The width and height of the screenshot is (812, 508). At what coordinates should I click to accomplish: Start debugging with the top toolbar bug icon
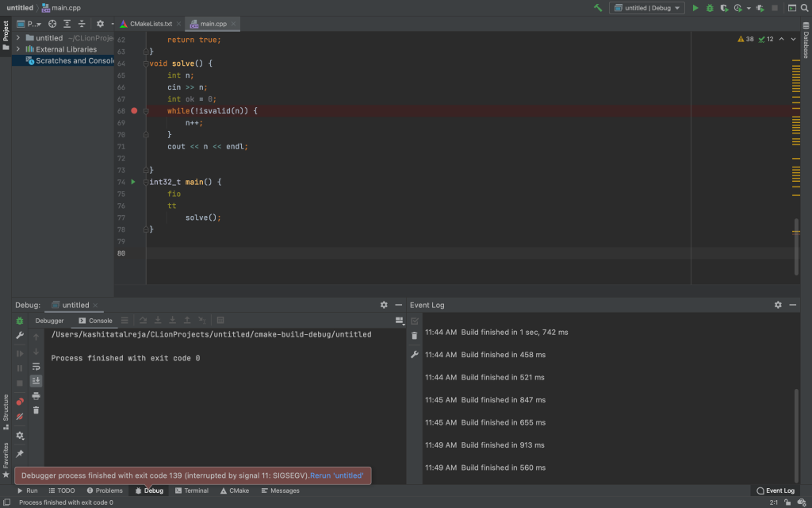(710, 8)
